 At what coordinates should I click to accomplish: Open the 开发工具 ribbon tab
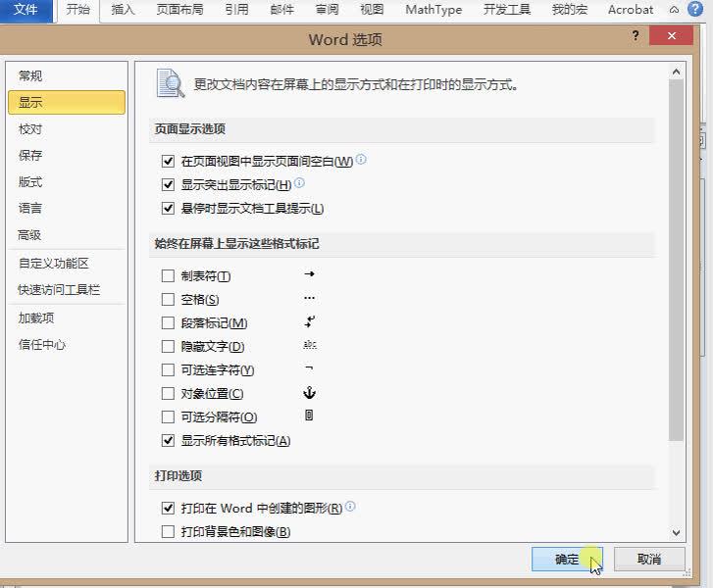click(507, 10)
